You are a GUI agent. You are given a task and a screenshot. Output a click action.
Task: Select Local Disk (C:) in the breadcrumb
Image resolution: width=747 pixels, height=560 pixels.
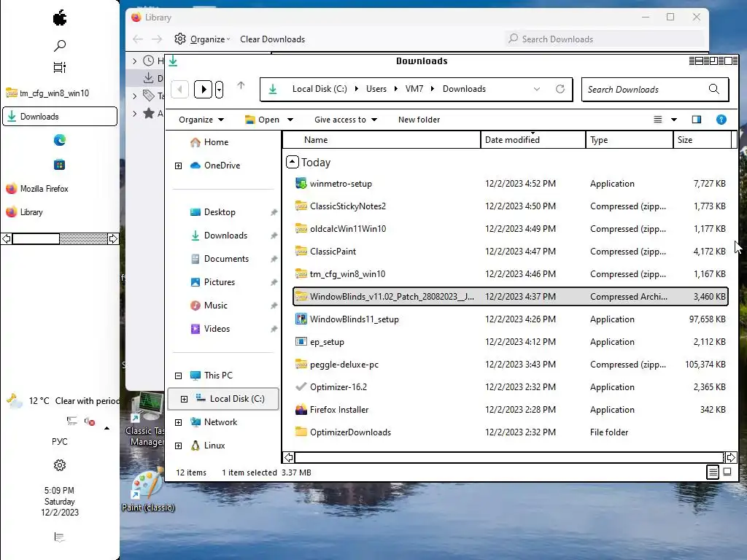pos(320,89)
